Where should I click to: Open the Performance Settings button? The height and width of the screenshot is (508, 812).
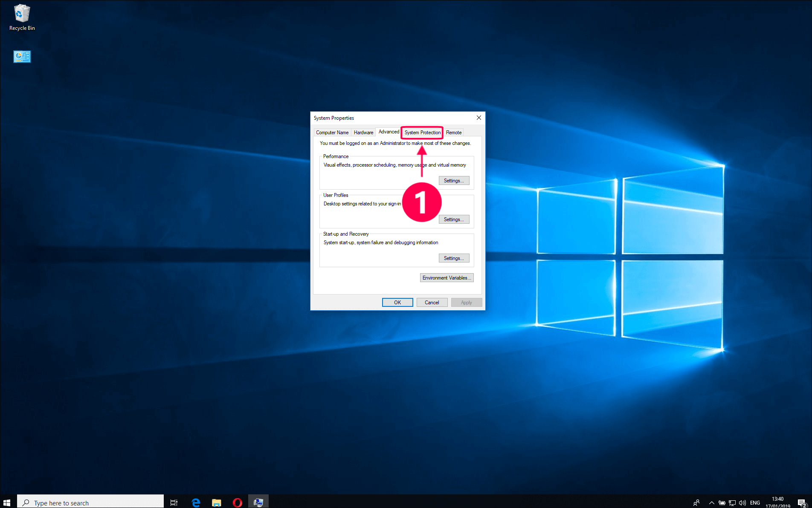click(454, 181)
